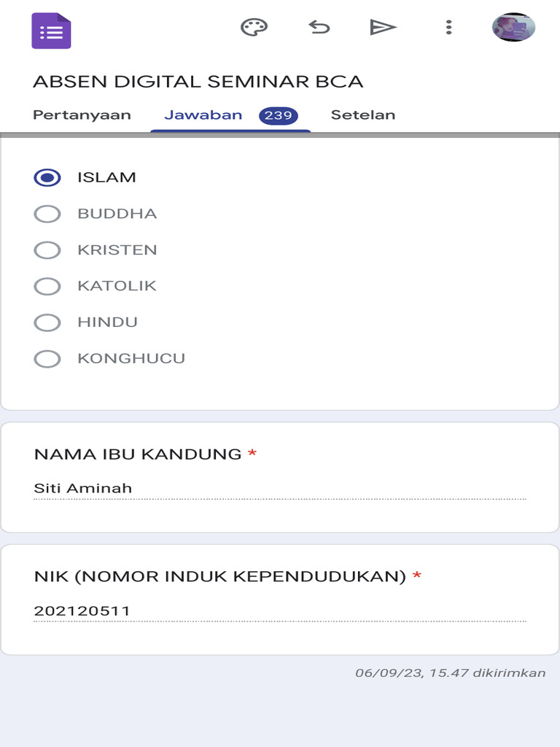Click the NIK answer field

(279, 611)
